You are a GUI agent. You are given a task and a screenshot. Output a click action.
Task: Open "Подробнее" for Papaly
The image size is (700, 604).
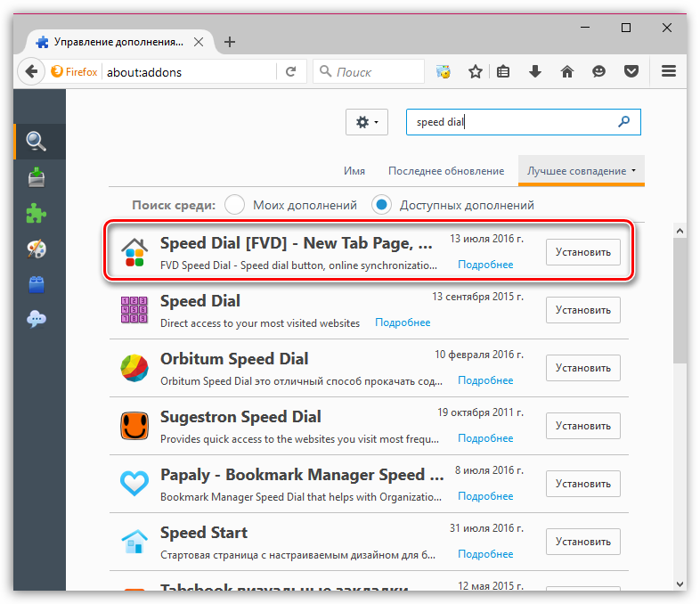(x=485, y=496)
